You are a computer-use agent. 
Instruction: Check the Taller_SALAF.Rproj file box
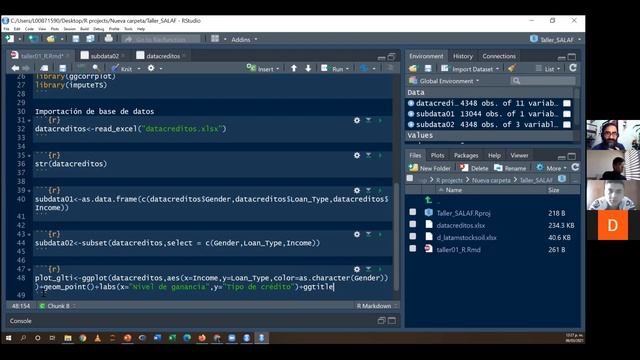pos(413,212)
